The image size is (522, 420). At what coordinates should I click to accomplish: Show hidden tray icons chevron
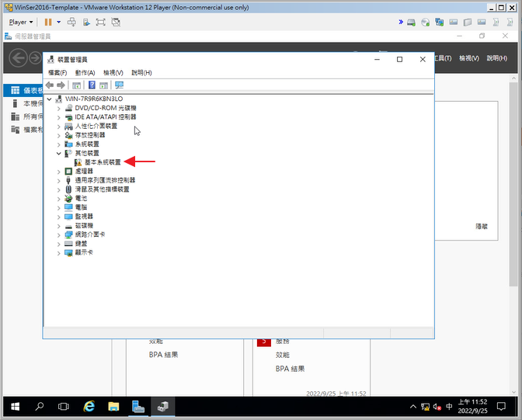(x=412, y=406)
